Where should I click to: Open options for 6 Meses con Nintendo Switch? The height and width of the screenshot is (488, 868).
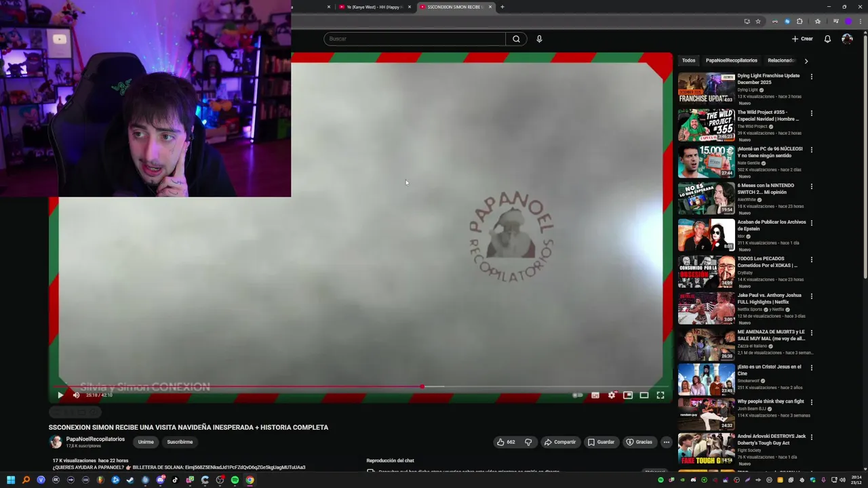point(811,186)
